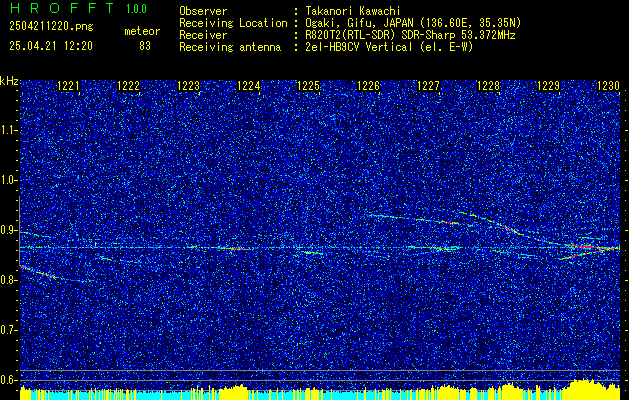Click the 1224 time axis marker

[x=249, y=86]
